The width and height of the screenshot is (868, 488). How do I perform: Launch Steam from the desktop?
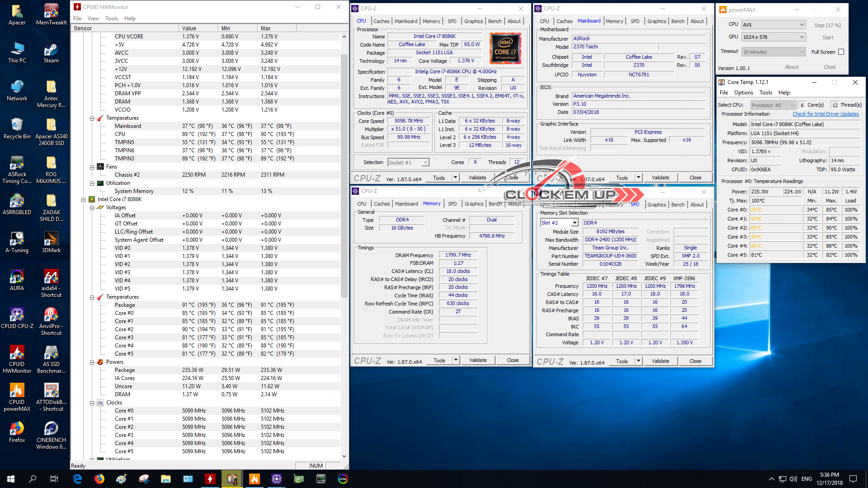(51, 52)
